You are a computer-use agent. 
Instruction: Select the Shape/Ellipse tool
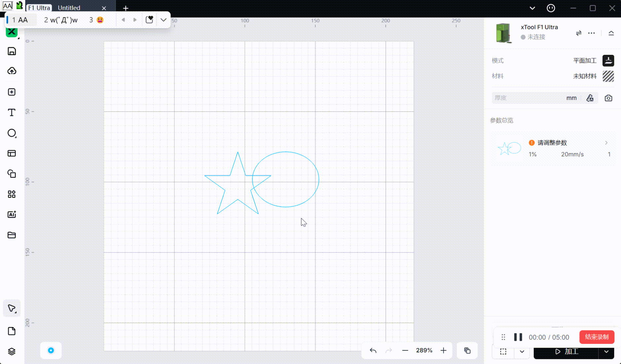12,133
